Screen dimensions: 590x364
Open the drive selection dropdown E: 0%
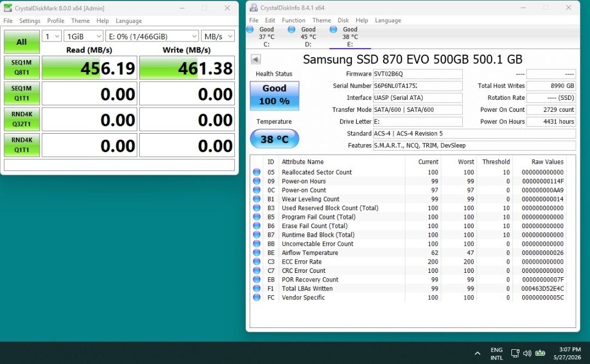152,36
